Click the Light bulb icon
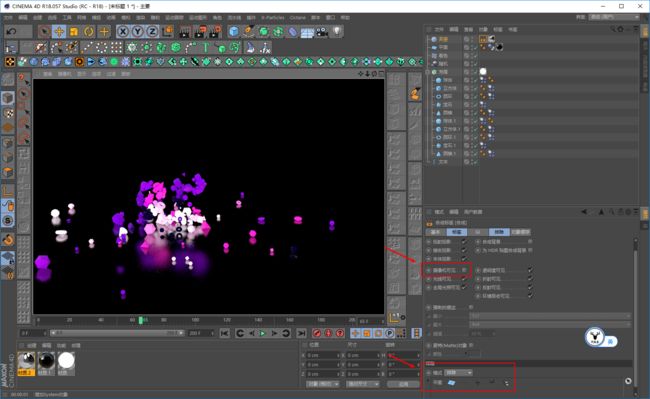 [x=337, y=31]
